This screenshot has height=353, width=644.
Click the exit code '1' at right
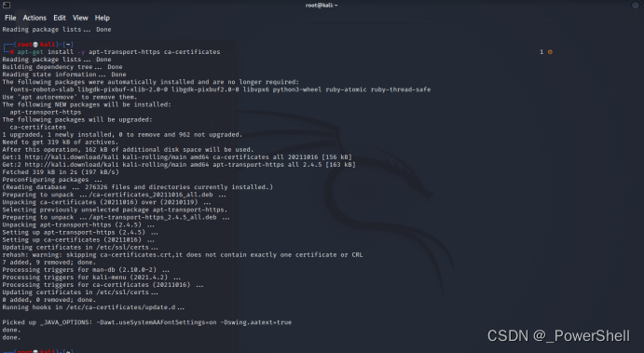541,52
